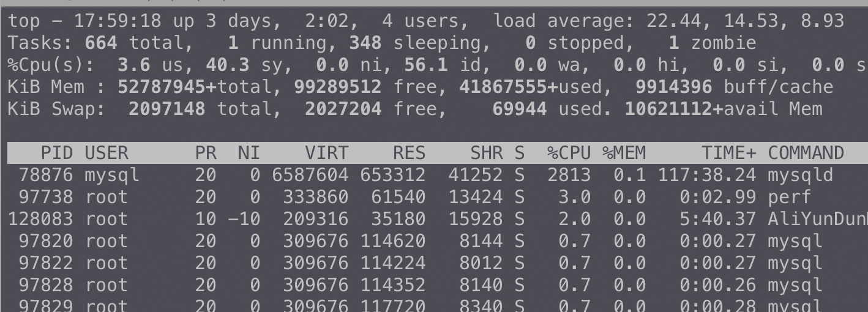This screenshot has height=312, width=868.
Task: Click the PID column header
Action: (x=56, y=153)
